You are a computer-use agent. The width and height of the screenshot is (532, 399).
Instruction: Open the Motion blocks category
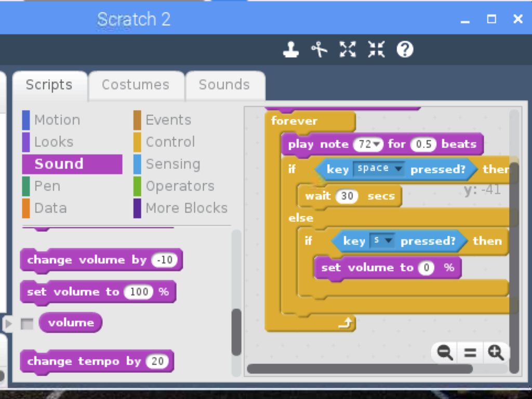[52, 120]
